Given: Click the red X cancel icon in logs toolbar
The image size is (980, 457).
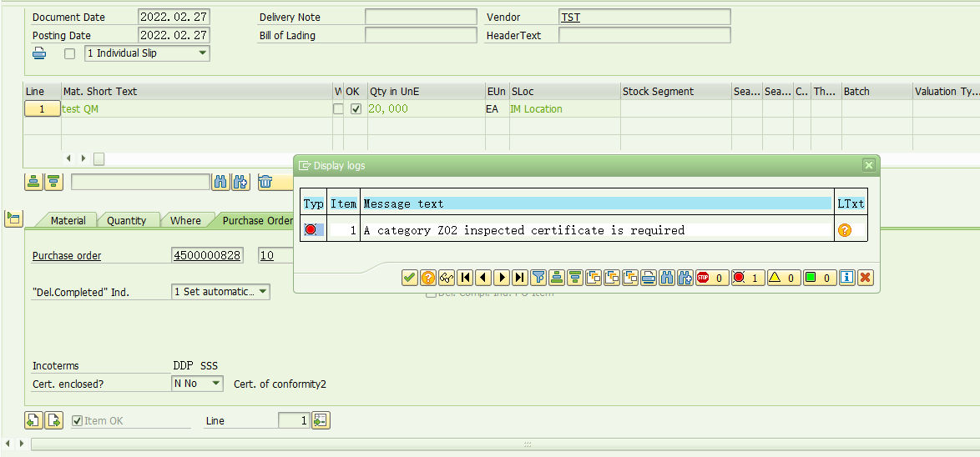Looking at the screenshot, I should tap(866, 278).
